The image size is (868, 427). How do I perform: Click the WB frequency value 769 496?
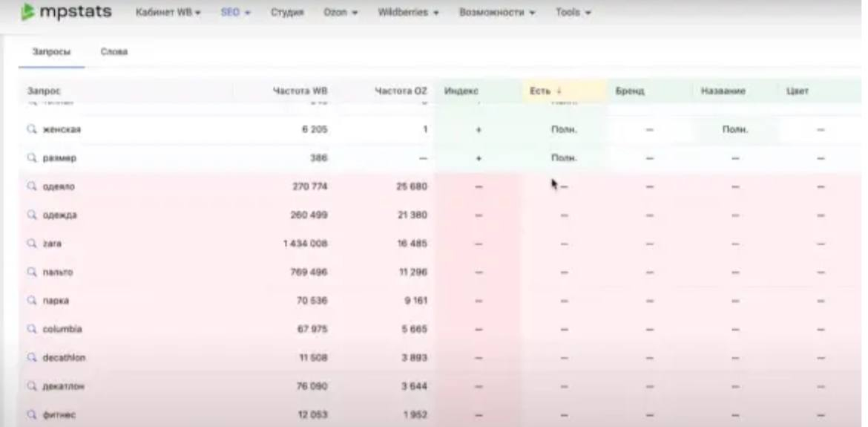coord(309,272)
